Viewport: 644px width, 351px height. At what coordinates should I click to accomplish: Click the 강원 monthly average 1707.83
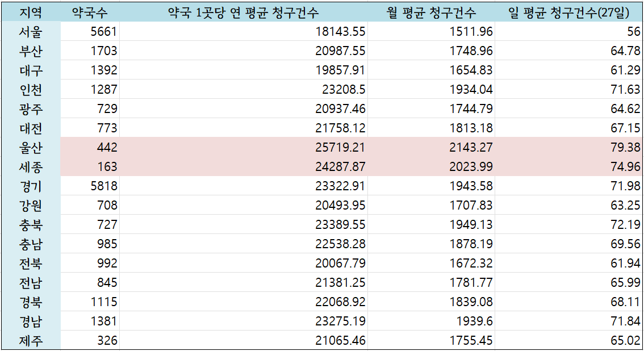coord(469,206)
